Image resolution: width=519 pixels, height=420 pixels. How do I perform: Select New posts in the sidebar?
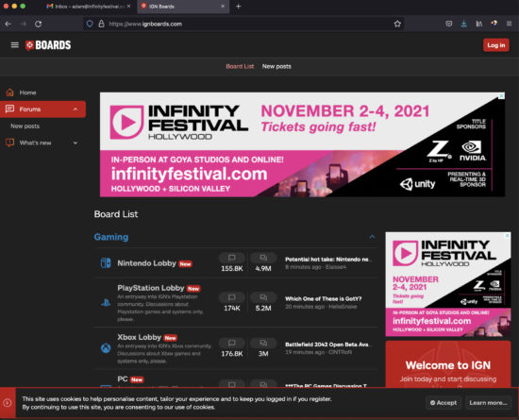25,126
